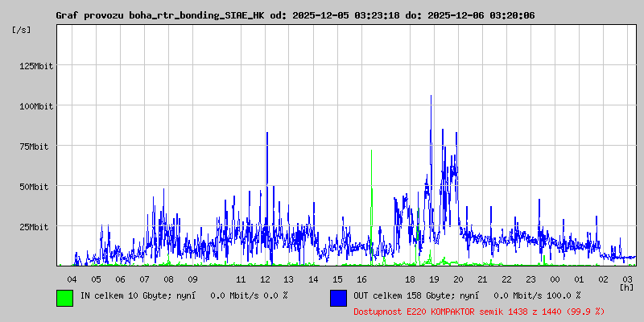
Task: Click hour 16 on the time axis
Action: 361,279
